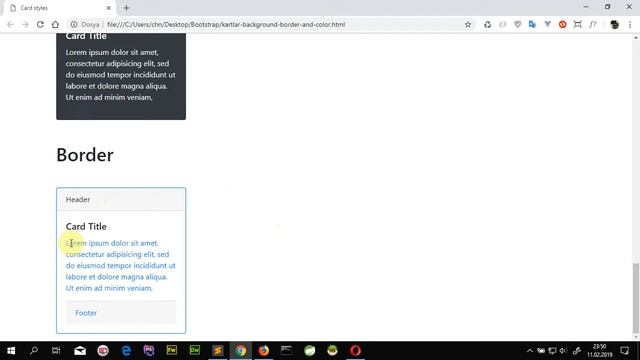Click the browser forward arrow
640x360 pixels.
click(x=25, y=24)
